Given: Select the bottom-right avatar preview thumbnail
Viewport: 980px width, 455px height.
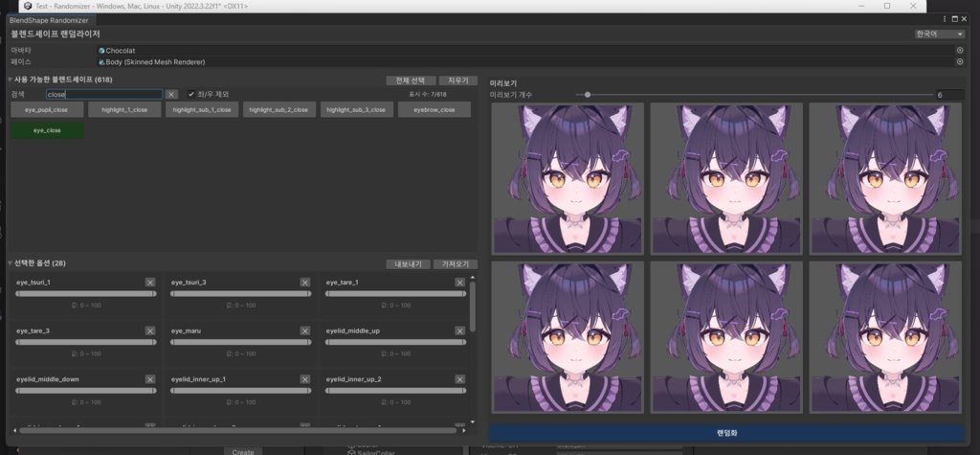Looking at the screenshot, I should click(x=885, y=337).
